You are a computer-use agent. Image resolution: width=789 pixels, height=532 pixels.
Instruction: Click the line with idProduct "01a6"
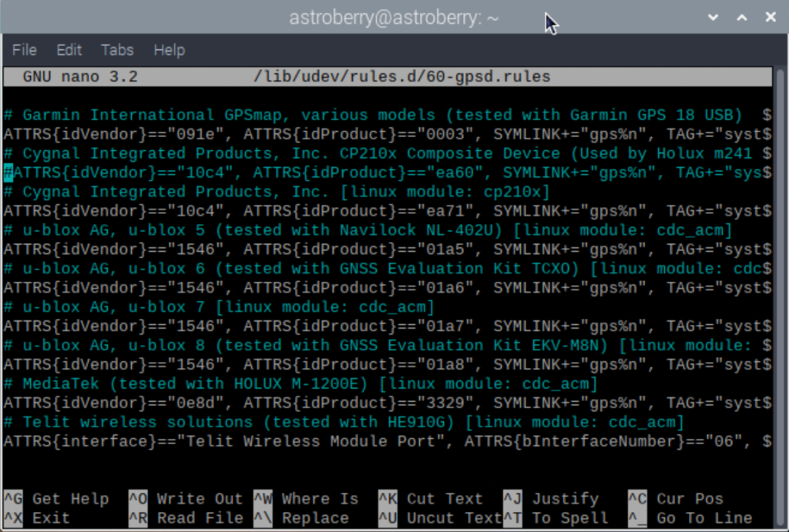click(388, 288)
